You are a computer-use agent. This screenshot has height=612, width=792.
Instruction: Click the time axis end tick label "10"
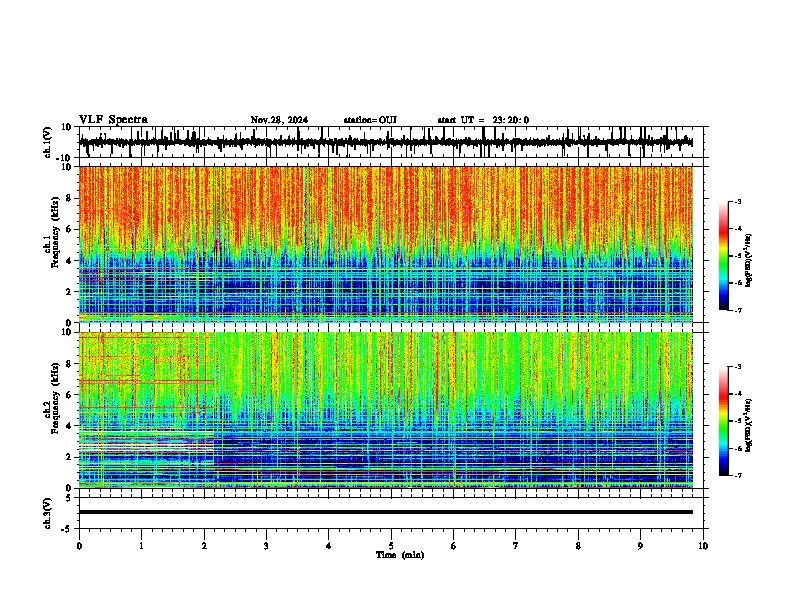point(703,546)
